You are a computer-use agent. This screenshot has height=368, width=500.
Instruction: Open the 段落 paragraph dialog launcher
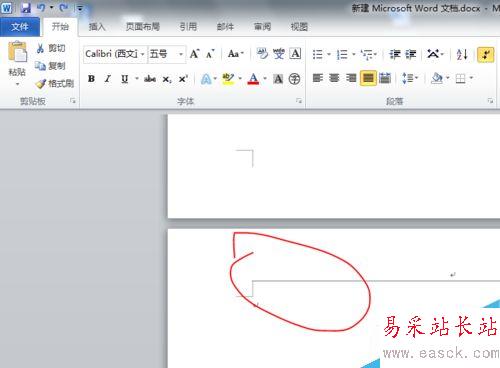pos(490,101)
